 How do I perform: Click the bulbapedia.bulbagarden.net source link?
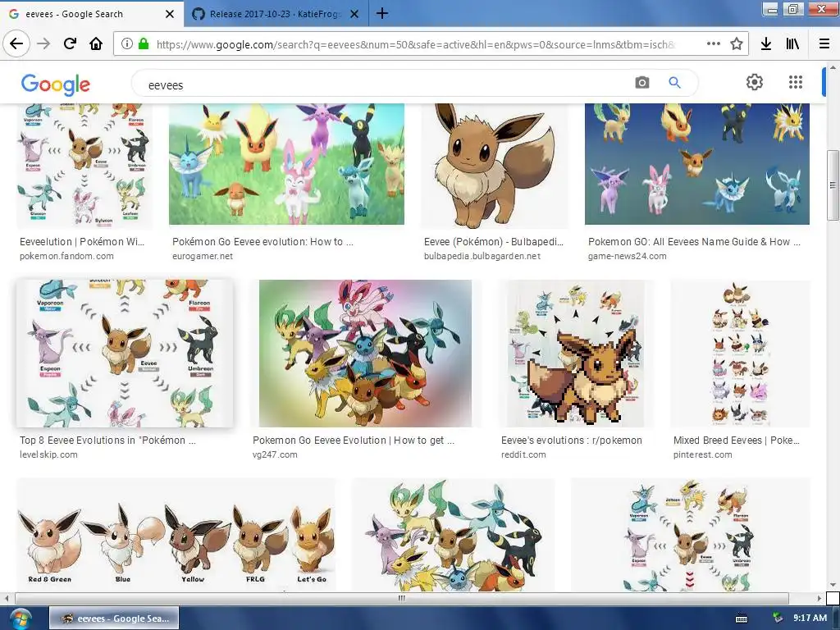pos(482,256)
